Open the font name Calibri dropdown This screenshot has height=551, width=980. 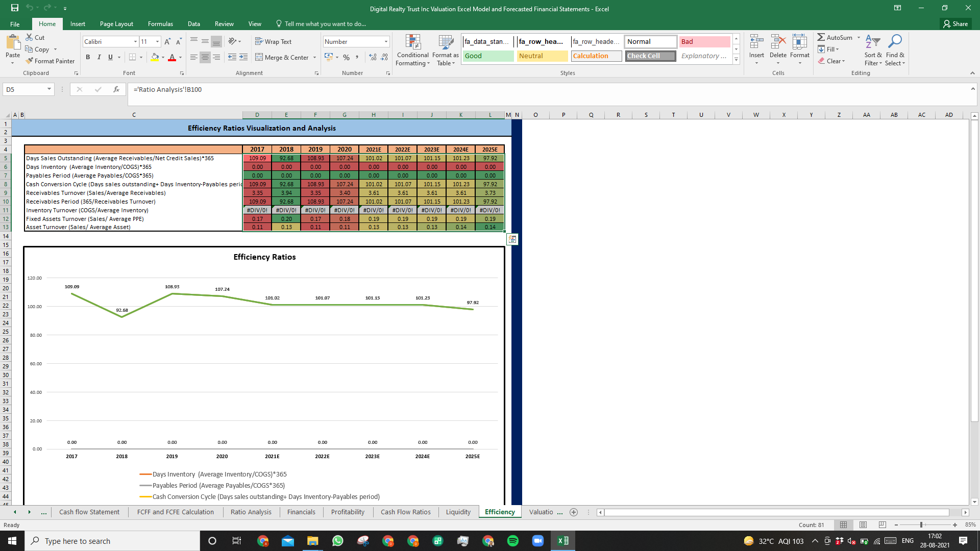[x=135, y=42]
